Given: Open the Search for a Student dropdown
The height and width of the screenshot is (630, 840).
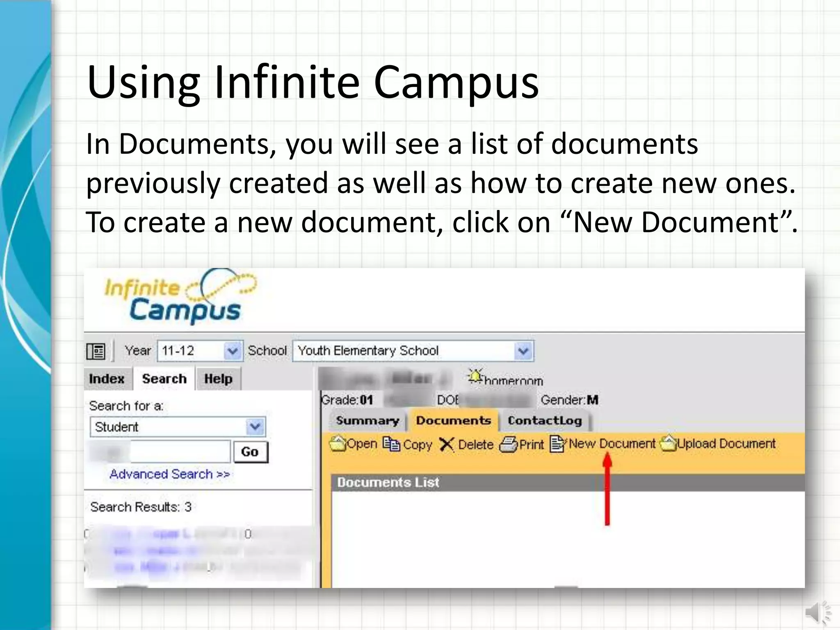Looking at the screenshot, I should click(x=178, y=427).
